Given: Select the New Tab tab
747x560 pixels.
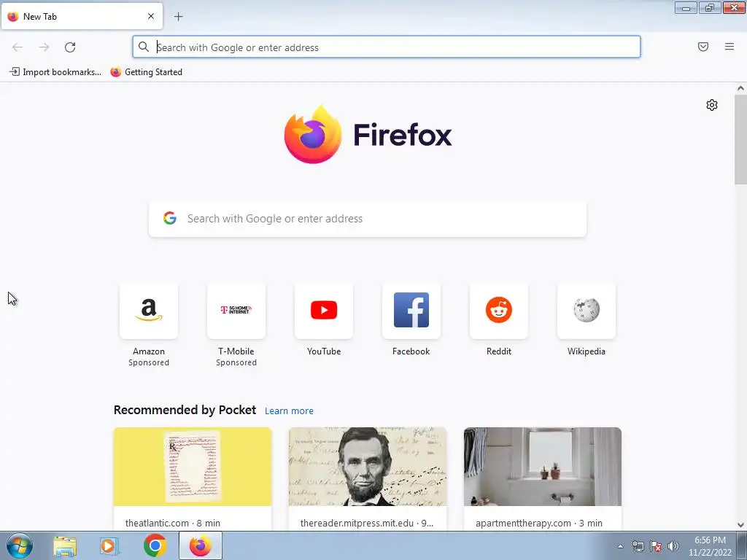Looking at the screenshot, I should (82, 16).
